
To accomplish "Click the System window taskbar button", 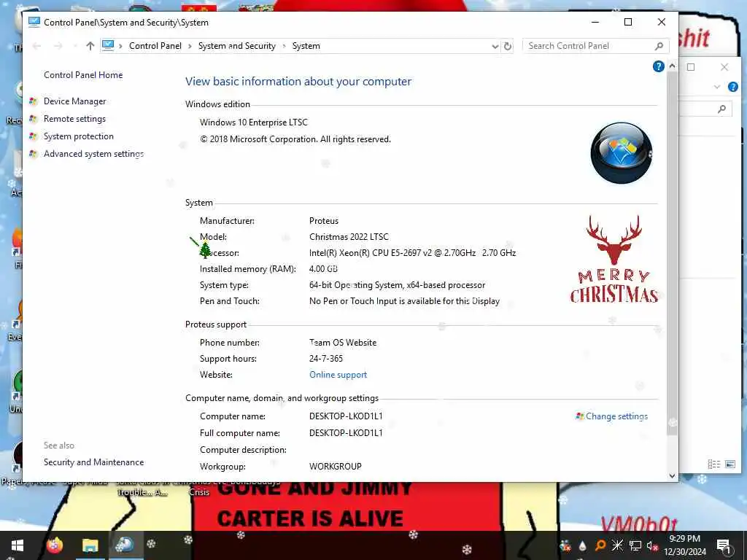I will click(125, 545).
